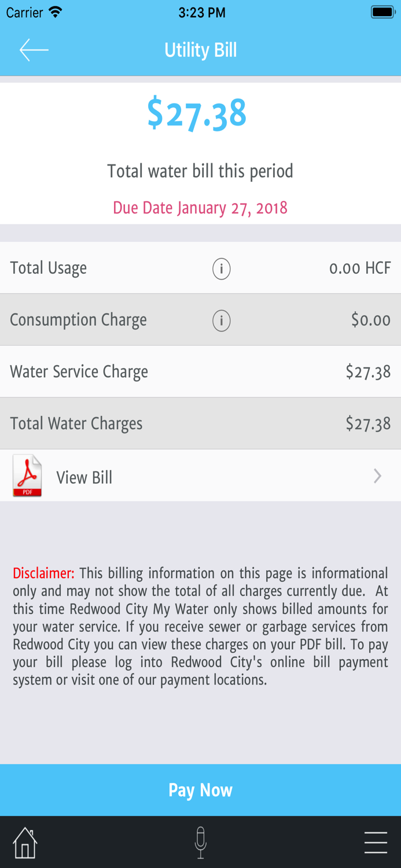Tap the Utility Bill title
The width and height of the screenshot is (401, 868).
pyautogui.click(x=200, y=50)
